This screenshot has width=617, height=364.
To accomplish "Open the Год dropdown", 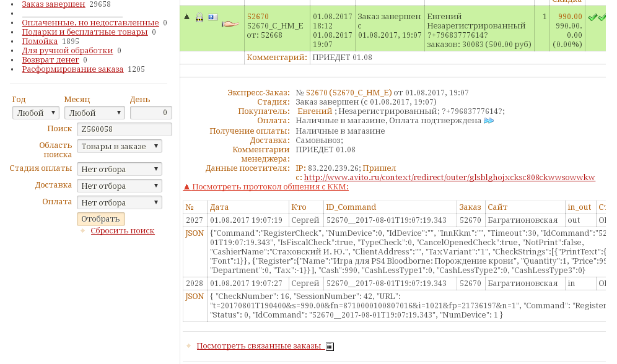I will pyautogui.click(x=36, y=113).
